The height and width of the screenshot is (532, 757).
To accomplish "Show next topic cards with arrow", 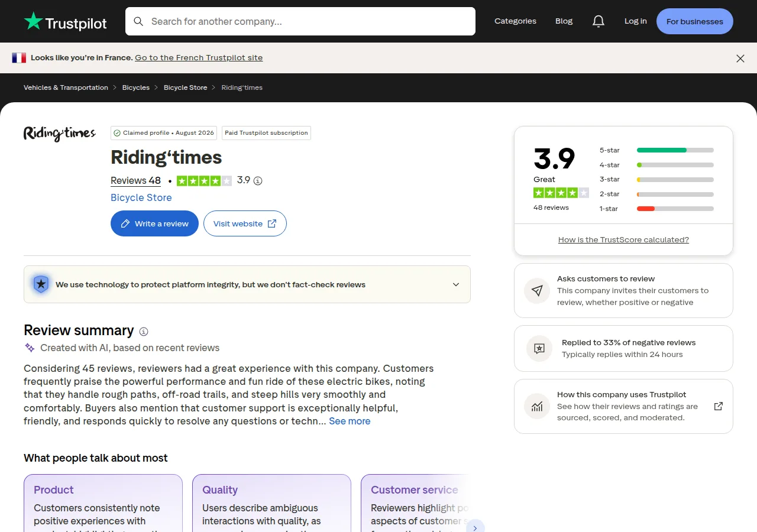I will tap(475, 528).
